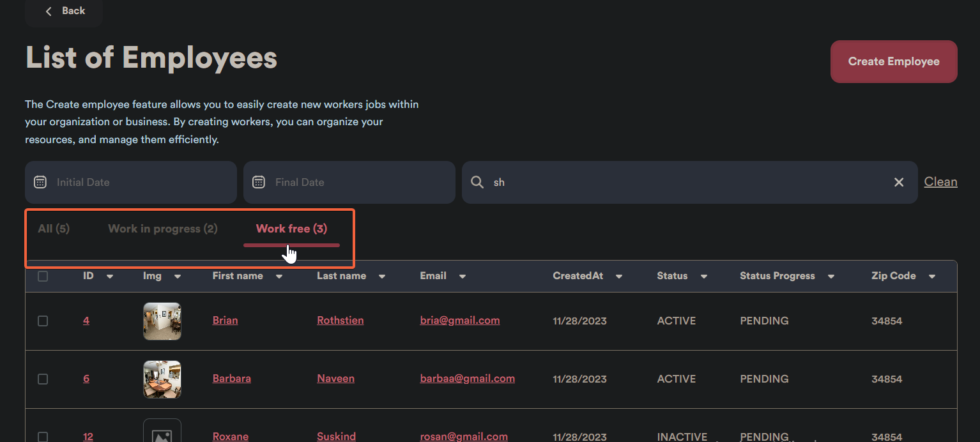
Task: Open the Final Date calendar icon
Action: 259,182
